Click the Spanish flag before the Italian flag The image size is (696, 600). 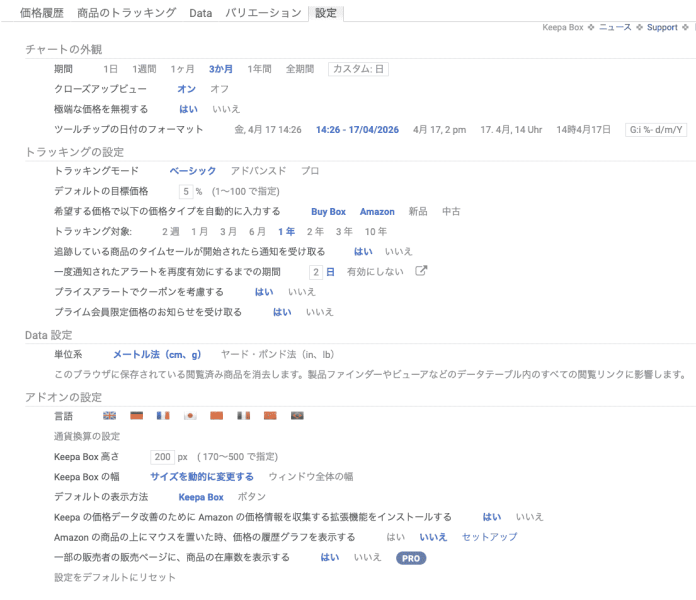click(217, 415)
